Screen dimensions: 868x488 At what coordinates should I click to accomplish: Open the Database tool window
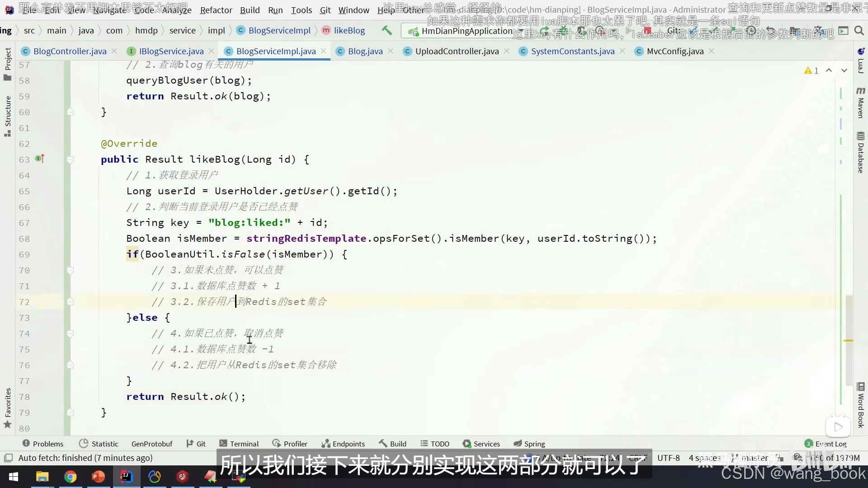pos(861,153)
